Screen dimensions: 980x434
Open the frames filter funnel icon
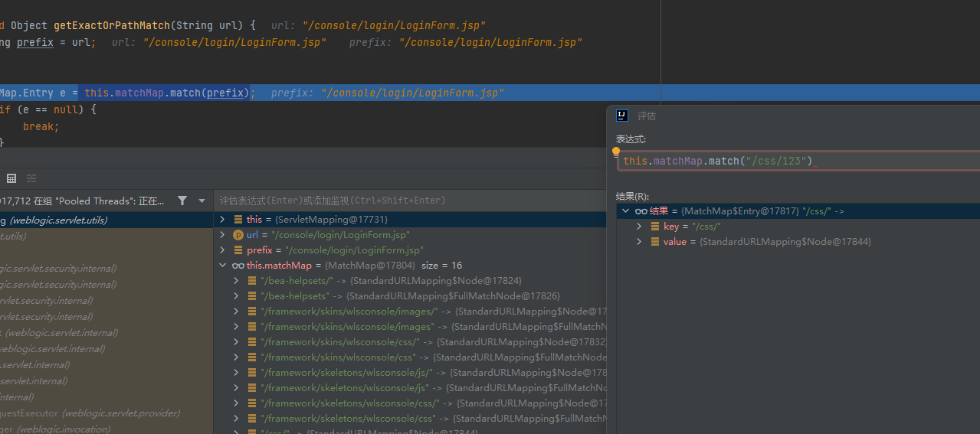[x=182, y=201]
